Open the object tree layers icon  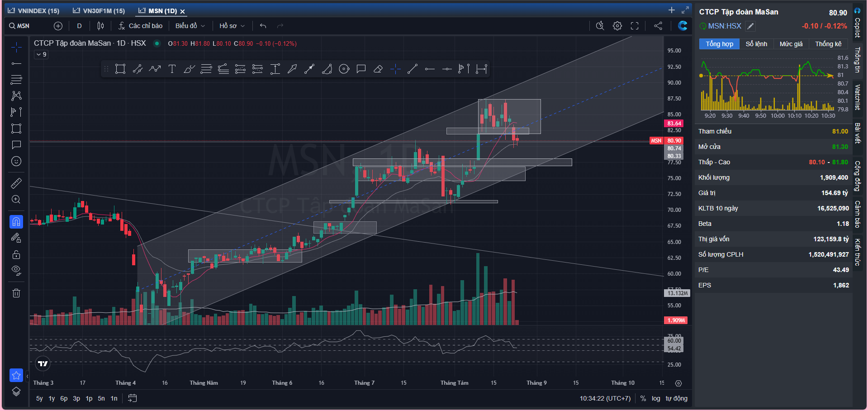[16, 392]
